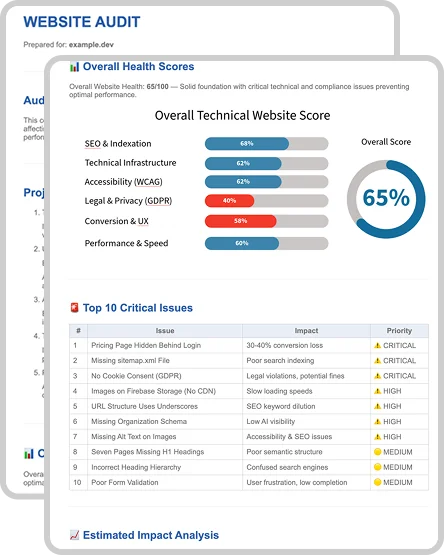444x555 pixels.
Task: Click the yellow circle in the Poor Form Validation row
Action: (377, 482)
